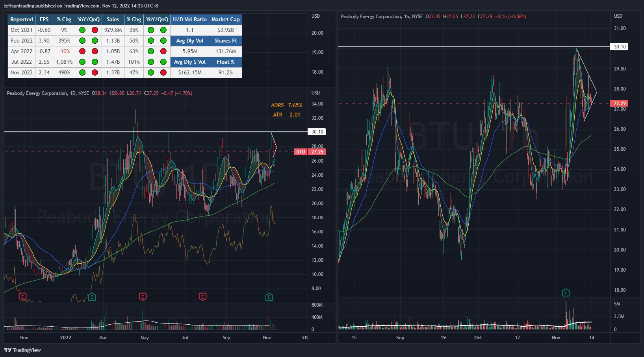Click red earnings marker after Jul on daily chart
Viewport: 644px width, 357px height.
[x=202, y=296]
